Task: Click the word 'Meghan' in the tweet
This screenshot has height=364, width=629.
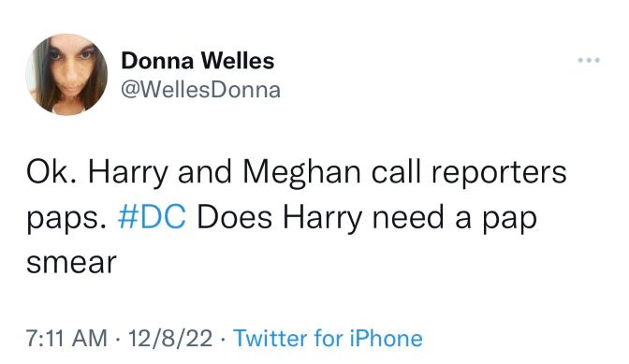Action: (302, 172)
